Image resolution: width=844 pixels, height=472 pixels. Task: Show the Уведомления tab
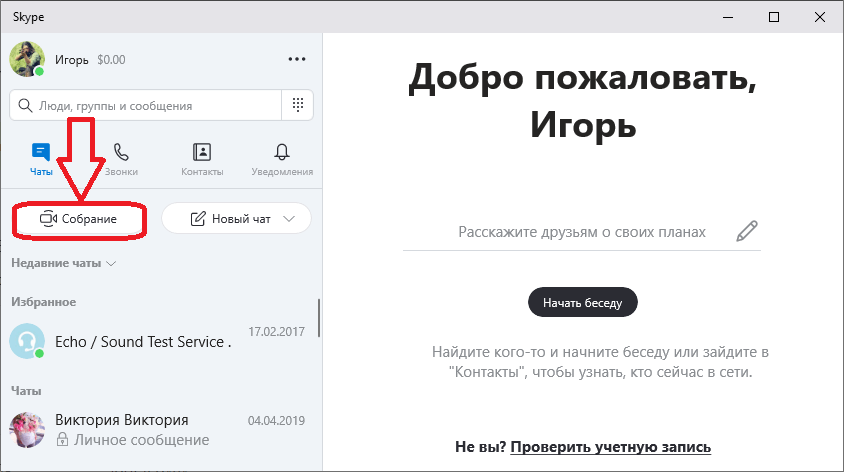281,159
